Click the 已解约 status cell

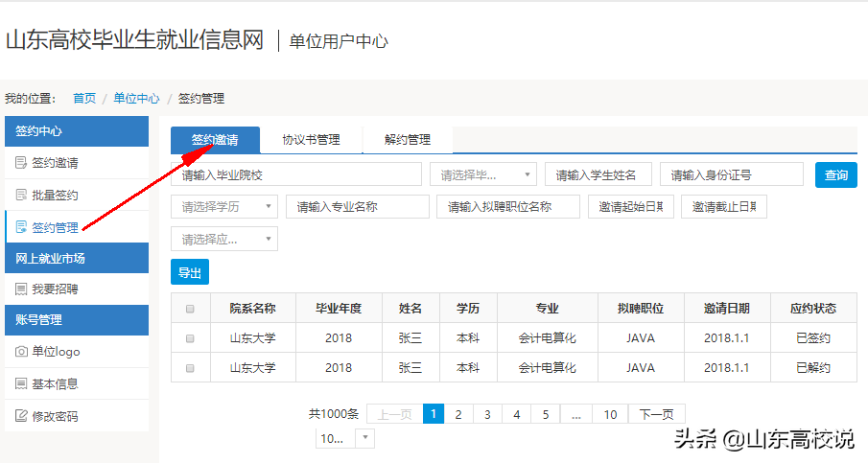tap(813, 368)
